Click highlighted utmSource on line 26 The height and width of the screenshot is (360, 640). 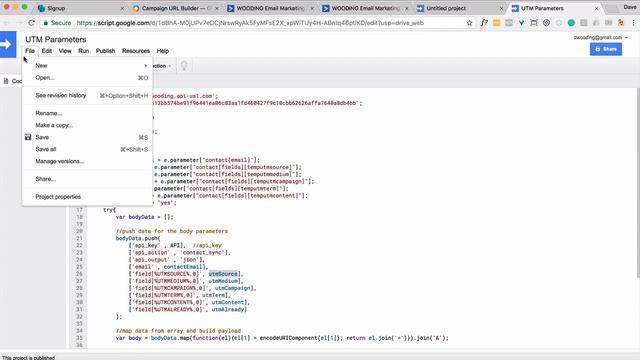click(x=223, y=274)
